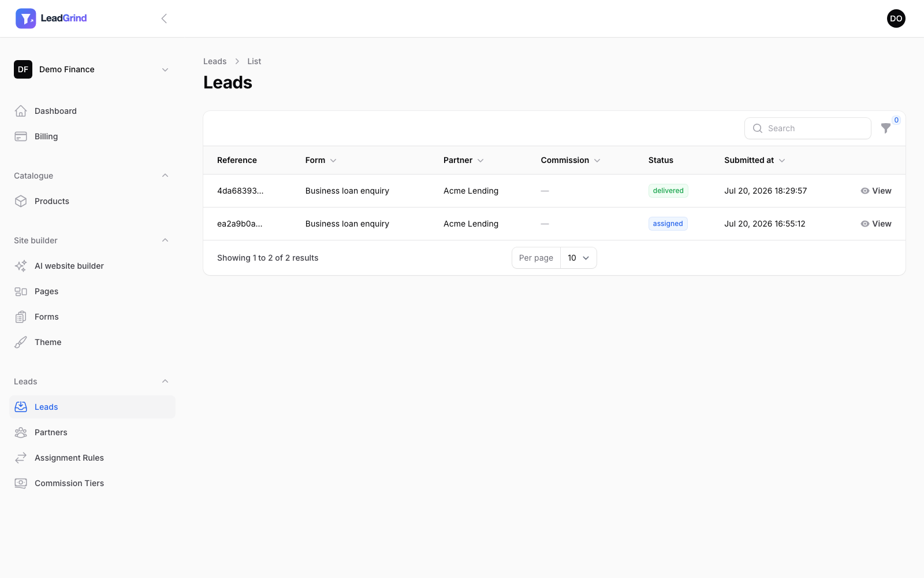This screenshot has width=924, height=578.
Task: Click the eye icon for lead 4da68393
Action: tap(865, 191)
